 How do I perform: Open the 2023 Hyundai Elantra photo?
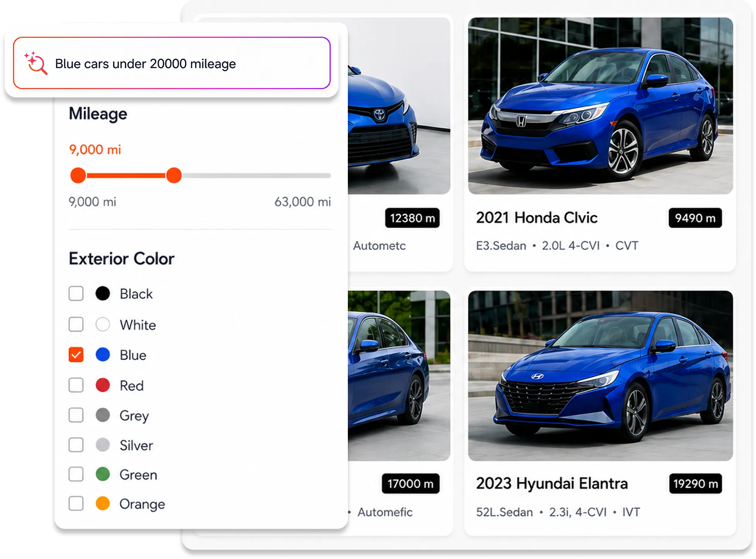pyautogui.click(x=600, y=376)
